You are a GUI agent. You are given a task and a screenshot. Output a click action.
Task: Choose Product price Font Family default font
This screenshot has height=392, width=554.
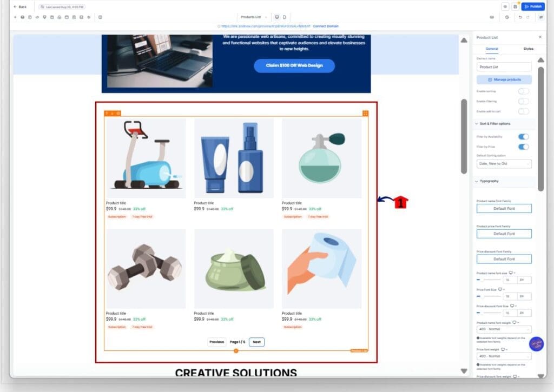click(504, 234)
